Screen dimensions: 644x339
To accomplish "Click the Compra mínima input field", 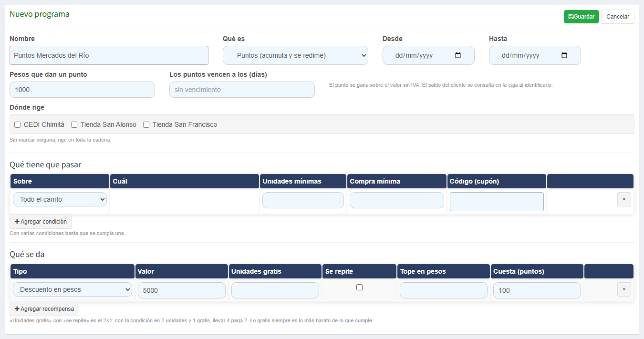I will click(397, 200).
